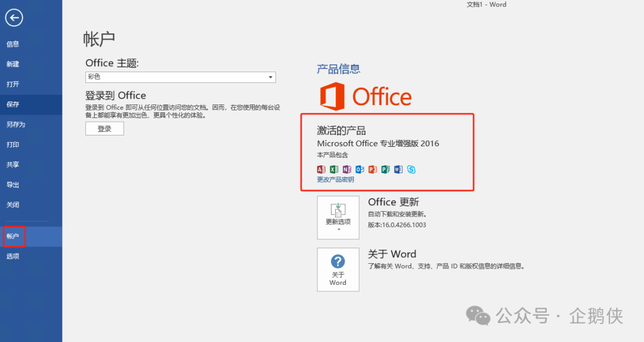Go to 共享 in the sidebar
644x342 pixels.
(x=31, y=165)
